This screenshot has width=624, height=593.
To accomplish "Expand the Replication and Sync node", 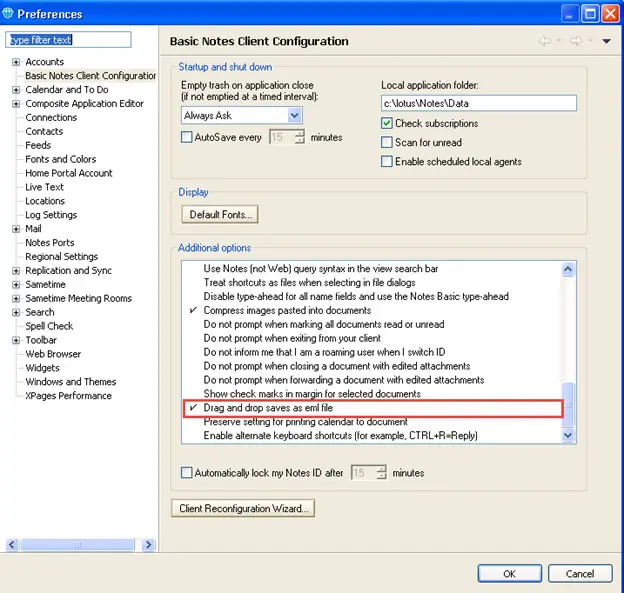I will [x=16, y=271].
